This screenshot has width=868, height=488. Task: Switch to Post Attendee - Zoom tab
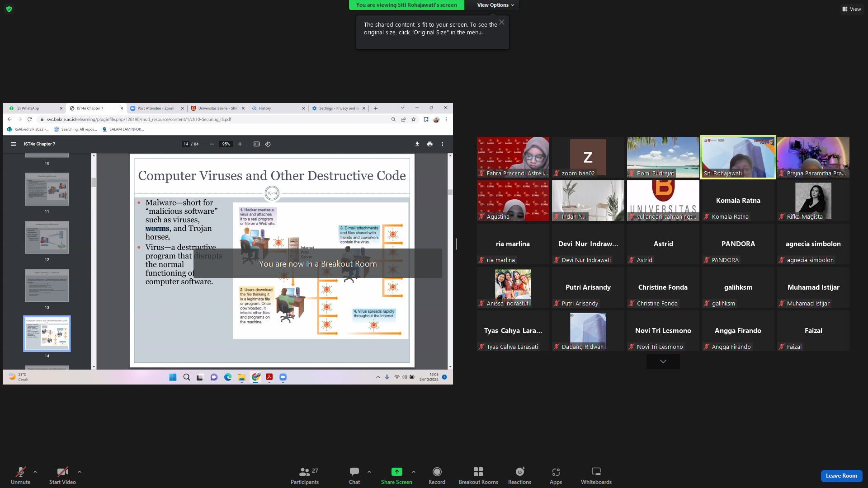tap(156, 108)
